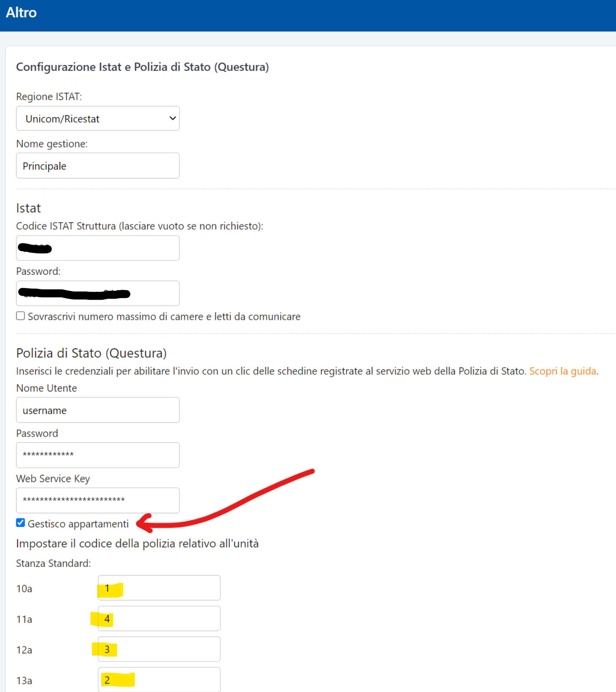Expand the ISTAT region combo box arrow
This screenshot has height=692, width=616.
(x=172, y=118)
